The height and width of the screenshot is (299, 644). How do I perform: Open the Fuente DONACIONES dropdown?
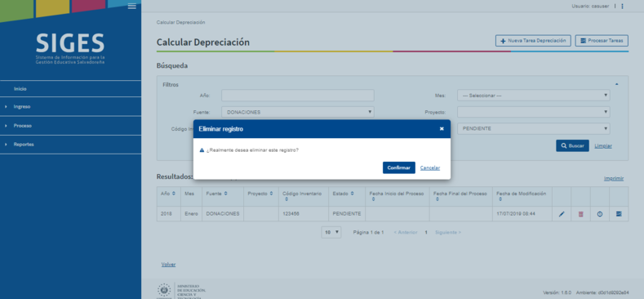(x=298, y=112)
